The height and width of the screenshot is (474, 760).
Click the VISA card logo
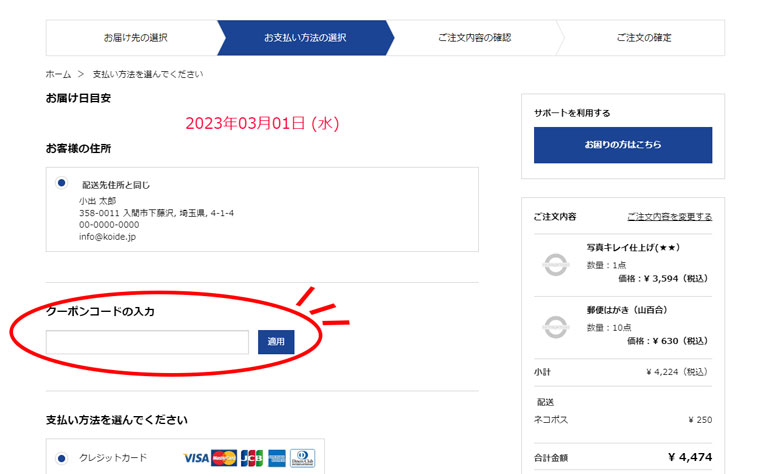coord(197,458)
